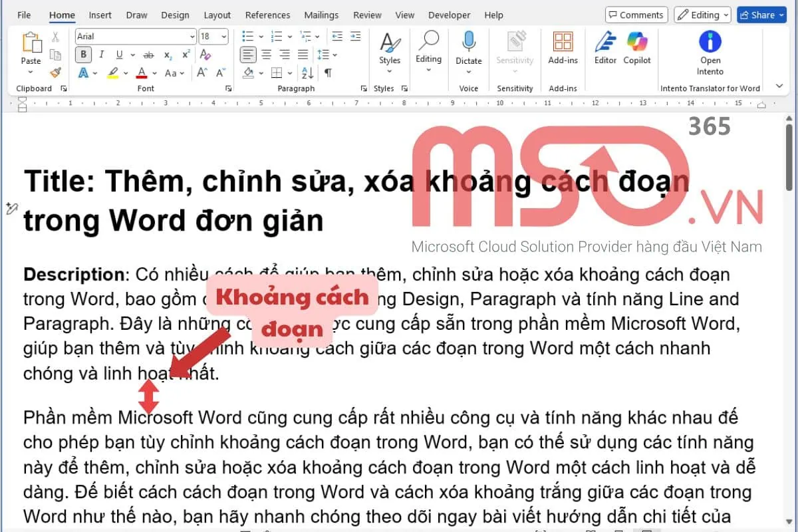Click the Comments button
This screenshot has width=798, height=532.
(635, 15)
